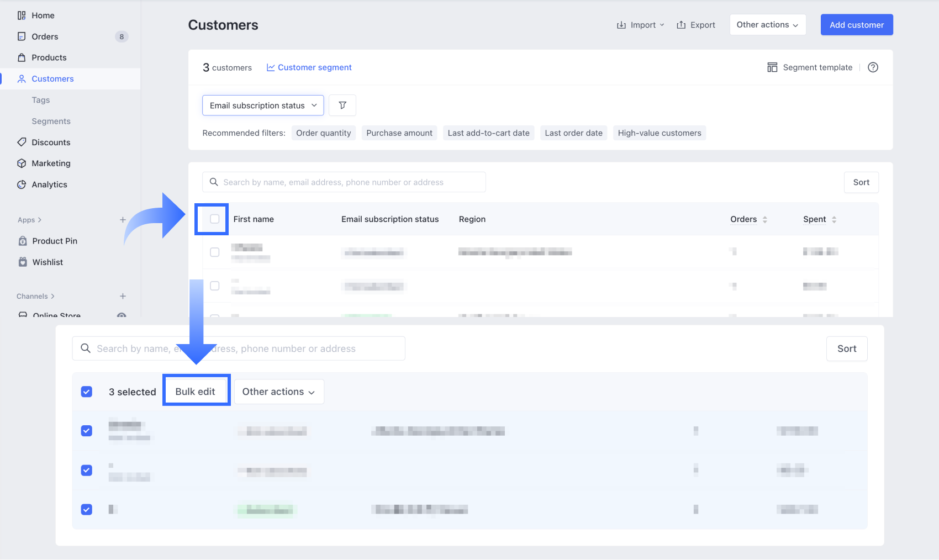Tick the select-all checkbox beside First name

(x=215, y=219)
